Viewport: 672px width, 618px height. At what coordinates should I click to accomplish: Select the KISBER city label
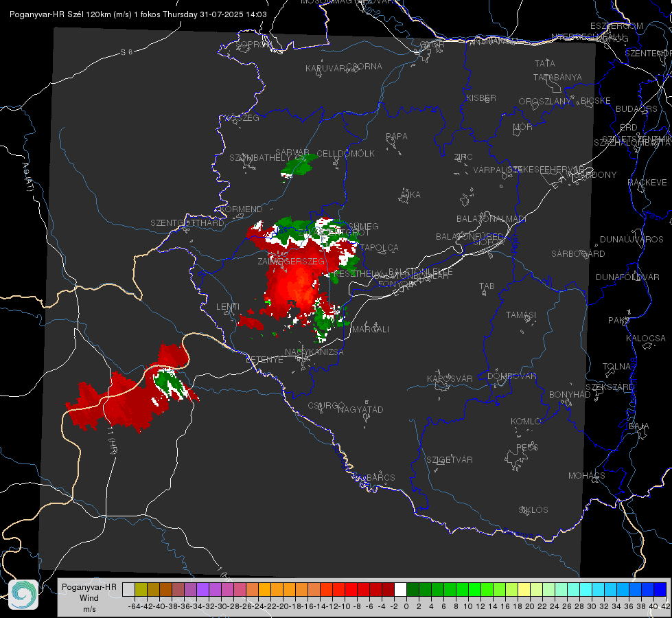[x=481, y=98]
